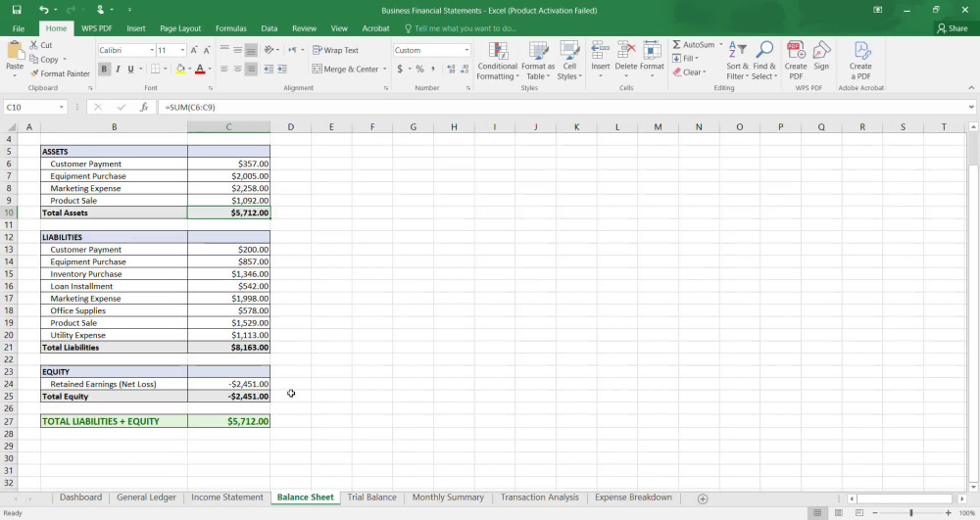Click the Sort & Filter icon
This screenshot has height=520, width=980.
point(738,51)
